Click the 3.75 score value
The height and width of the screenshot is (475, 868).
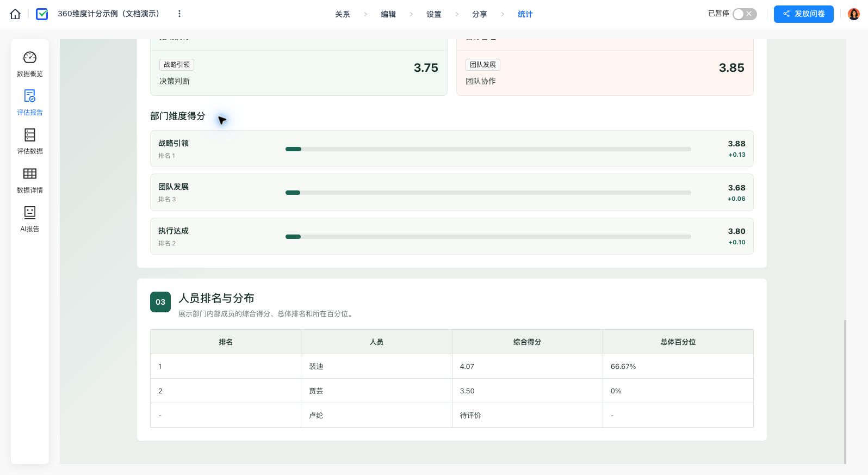click(426, 68)
